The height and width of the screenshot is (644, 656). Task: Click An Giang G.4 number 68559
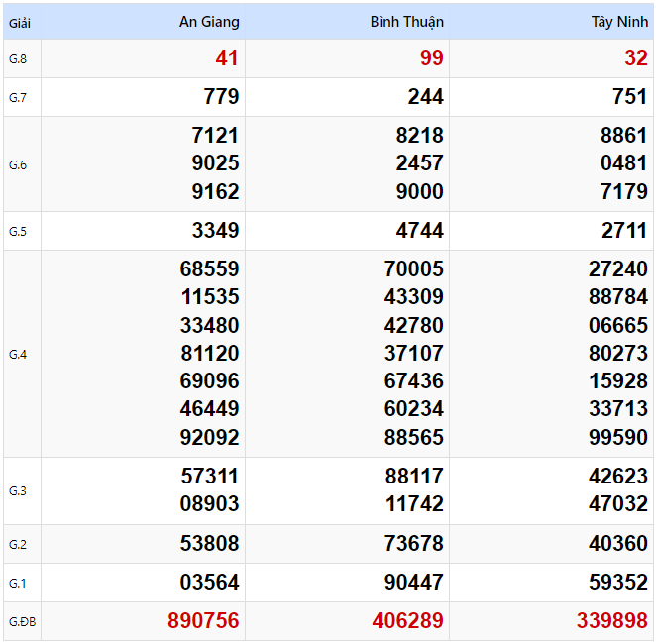pos(209,268)
